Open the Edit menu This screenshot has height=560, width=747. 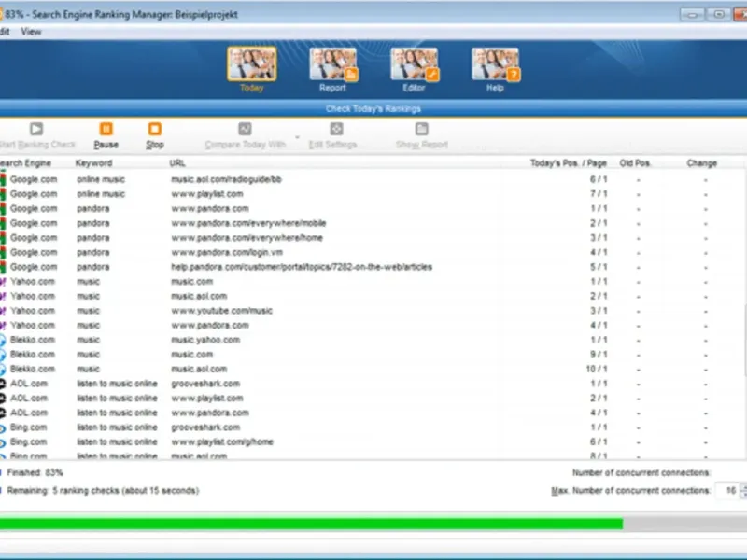5,32
